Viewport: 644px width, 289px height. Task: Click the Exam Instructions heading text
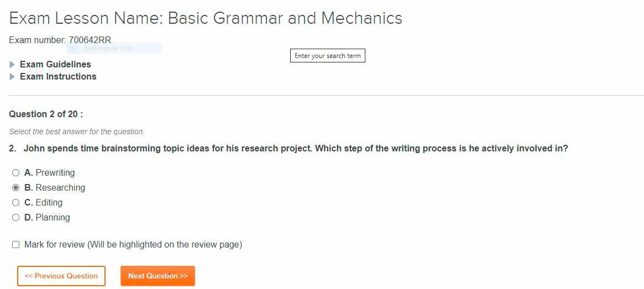tap(58, 77)
